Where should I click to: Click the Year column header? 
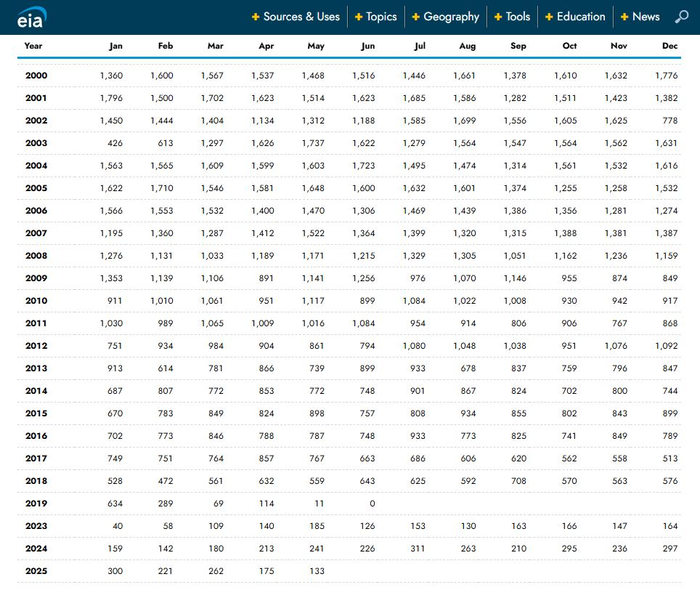[33, 46]
